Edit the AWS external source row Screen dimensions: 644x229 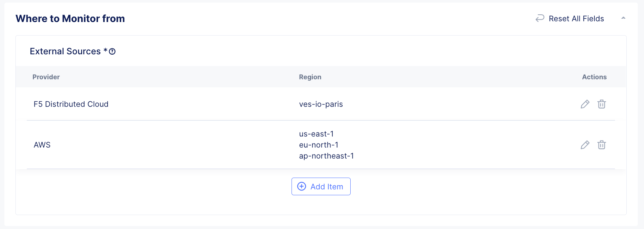click(585, 145)
